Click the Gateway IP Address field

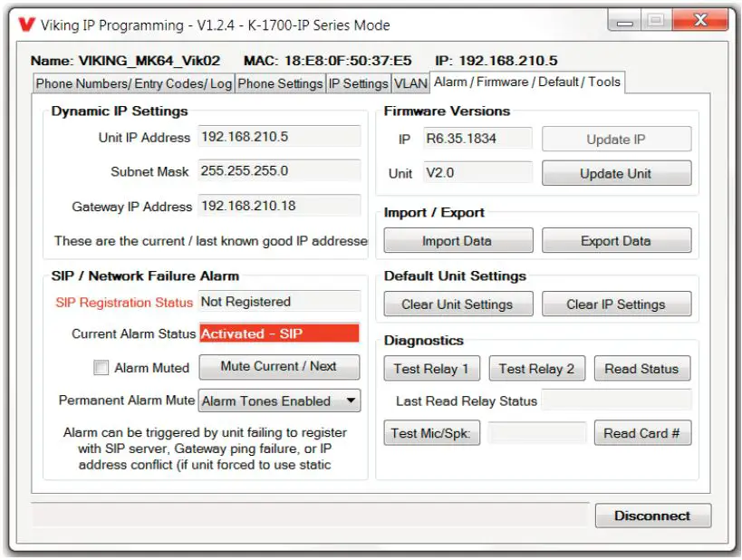[279, 206]
